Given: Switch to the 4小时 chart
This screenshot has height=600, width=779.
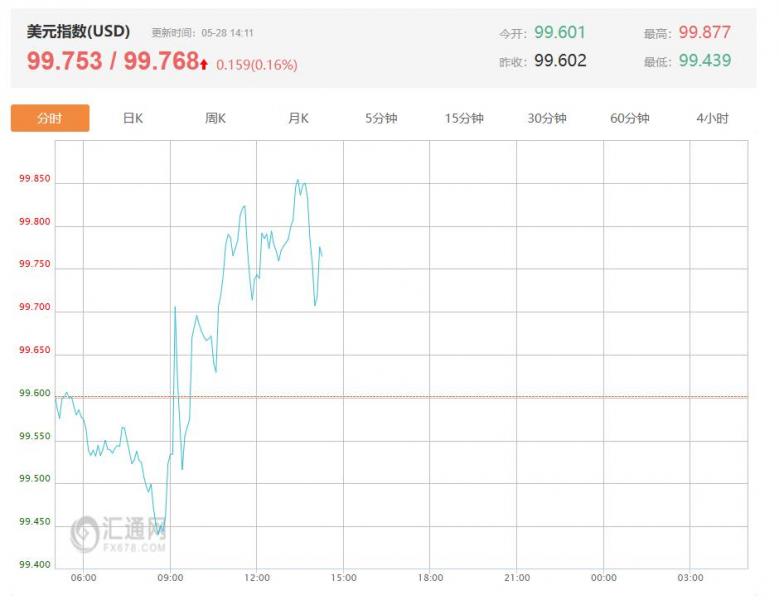Looking at the screenshot, I should [x=712, y=118].
